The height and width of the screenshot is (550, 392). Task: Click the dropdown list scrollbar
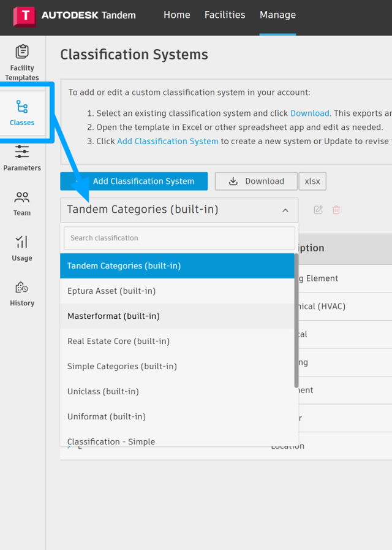(296, 321)
